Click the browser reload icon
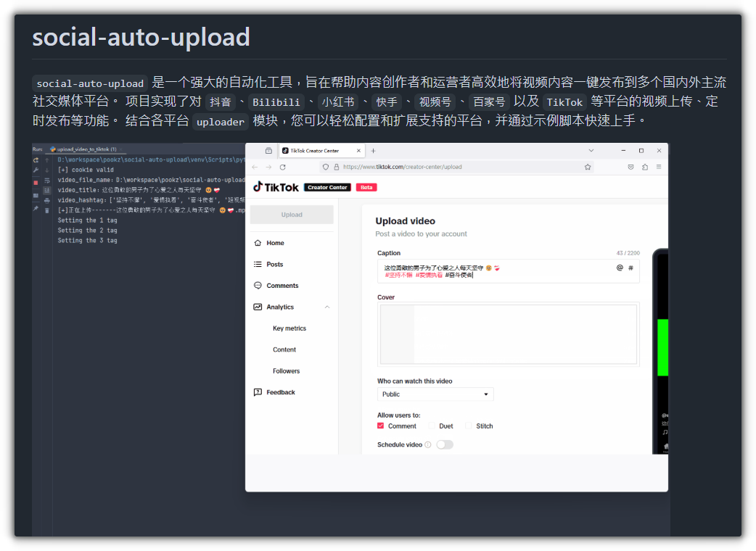This screenshot has width=756, height=551. point(284,167)
